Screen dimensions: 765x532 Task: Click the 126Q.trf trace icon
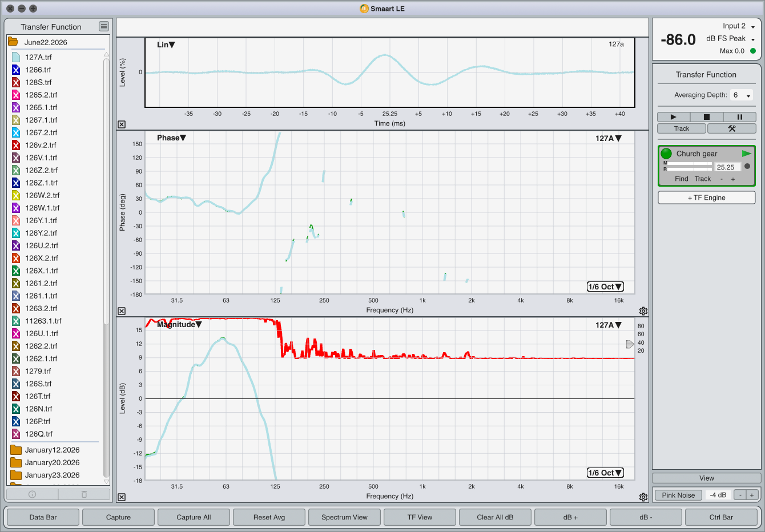point(16,434)
